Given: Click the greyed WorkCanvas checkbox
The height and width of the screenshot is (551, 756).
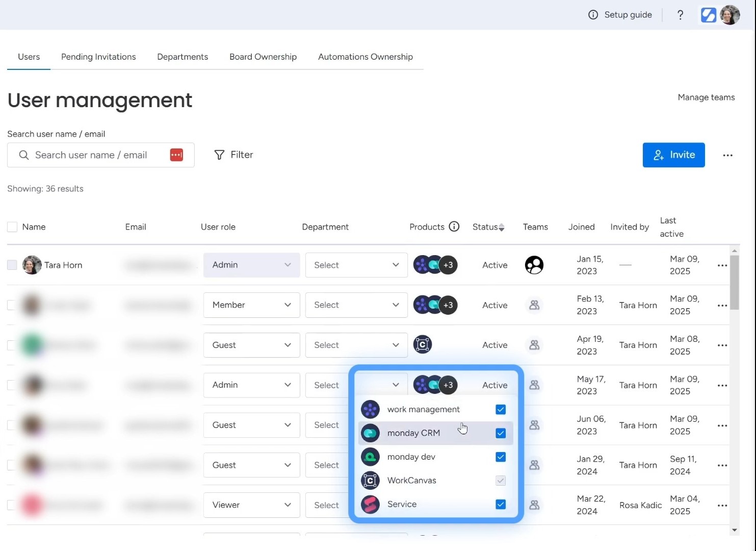Looking at the screenshot, I should [501, 481].
